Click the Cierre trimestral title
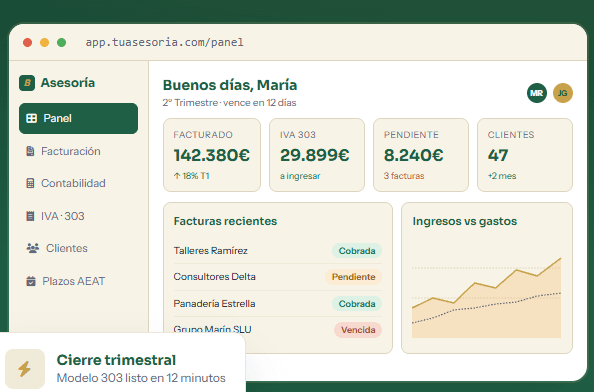594x392 pixels. (x=116, y=360)
